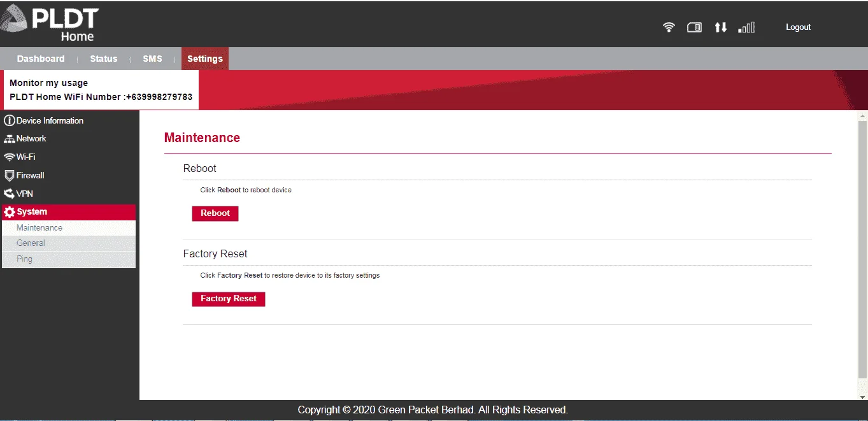868x421 pixels.
Task: Select the Settings tab
Action: [x=205, y=59]
